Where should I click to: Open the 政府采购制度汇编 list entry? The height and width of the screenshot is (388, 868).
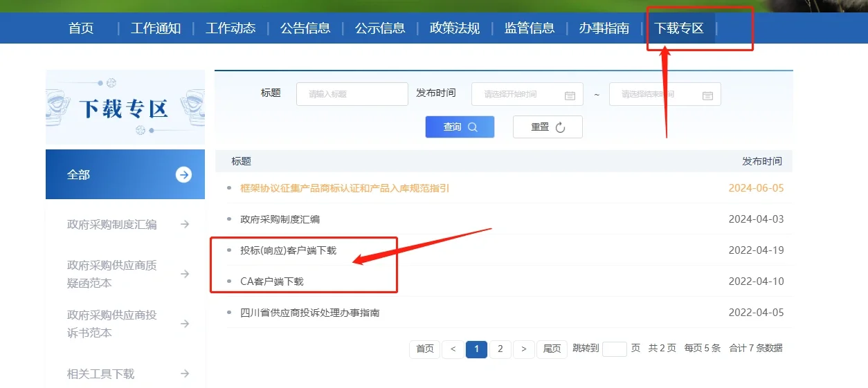pyautogui.click(x=280, y=219)
